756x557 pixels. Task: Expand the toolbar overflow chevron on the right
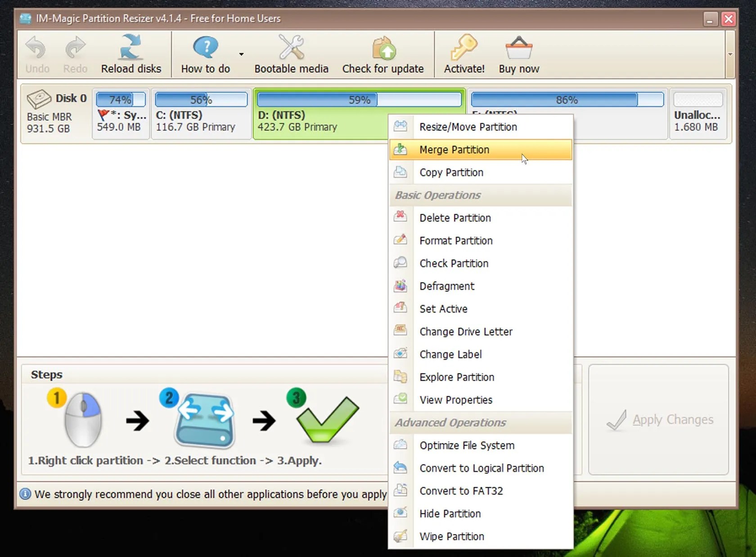(730, 54)
